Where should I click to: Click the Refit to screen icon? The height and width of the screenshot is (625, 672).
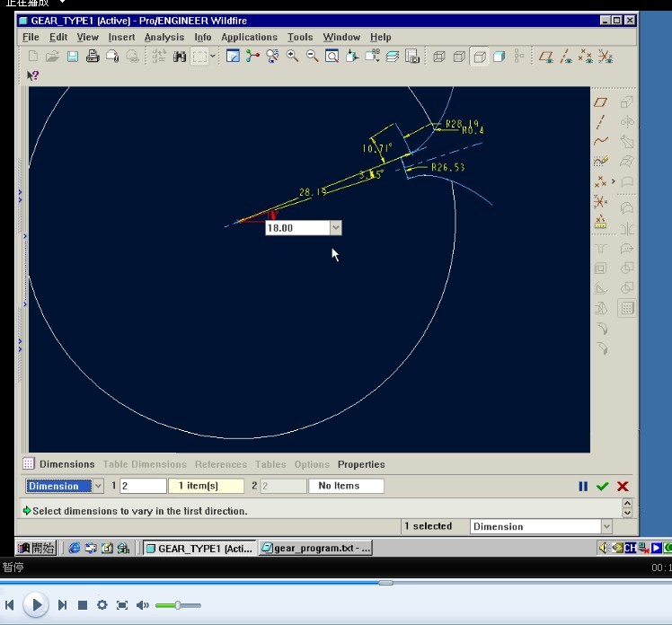pyautogui.click(x=332, y=56)
